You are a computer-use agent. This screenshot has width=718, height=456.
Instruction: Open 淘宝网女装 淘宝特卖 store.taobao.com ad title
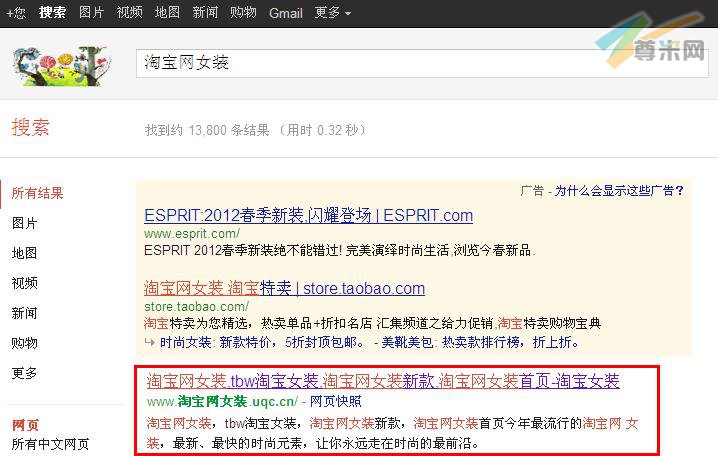click(284, 288)
